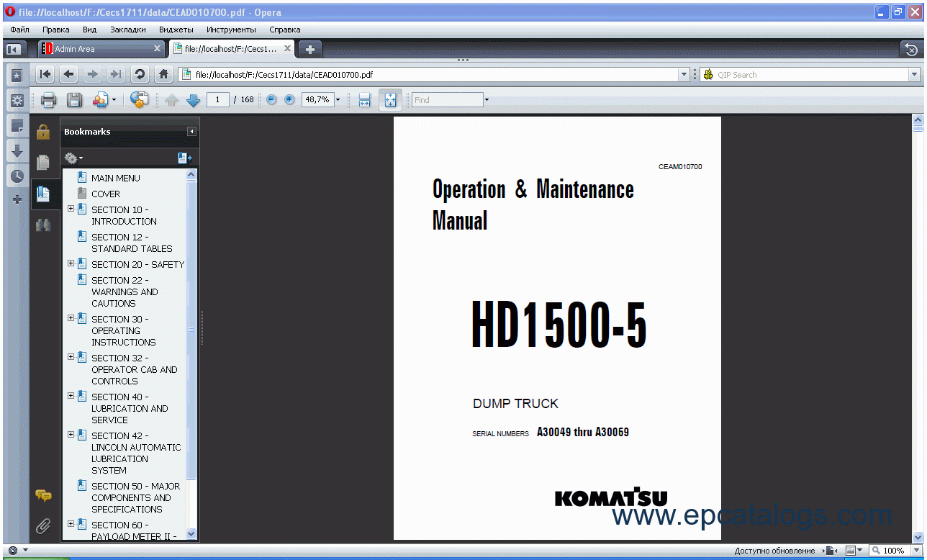Click the document vertical scrollbar down arrow
927x560 pixels.
(x=918, y=537)
